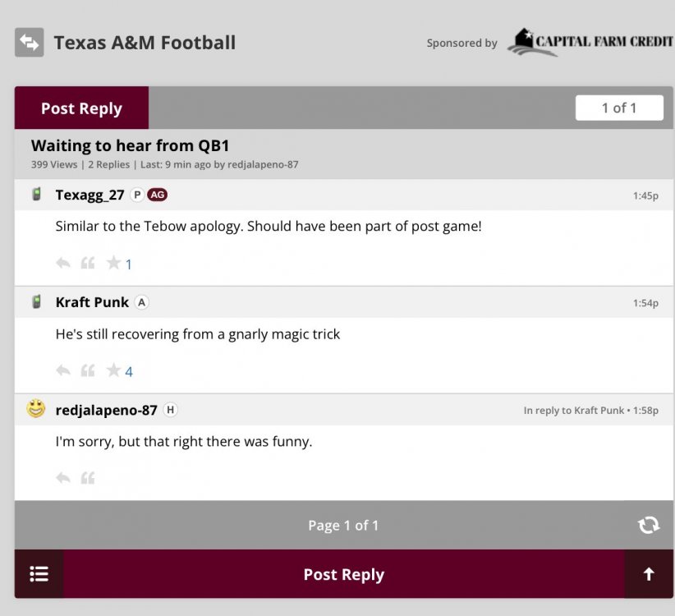Star Kraft Punk's post
Screen dimensions: 675x616
[x=113, y=370]
